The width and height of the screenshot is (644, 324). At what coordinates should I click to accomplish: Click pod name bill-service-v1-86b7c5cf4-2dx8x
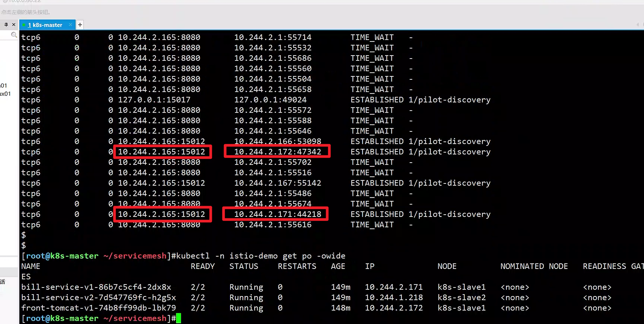coord(96,287)
